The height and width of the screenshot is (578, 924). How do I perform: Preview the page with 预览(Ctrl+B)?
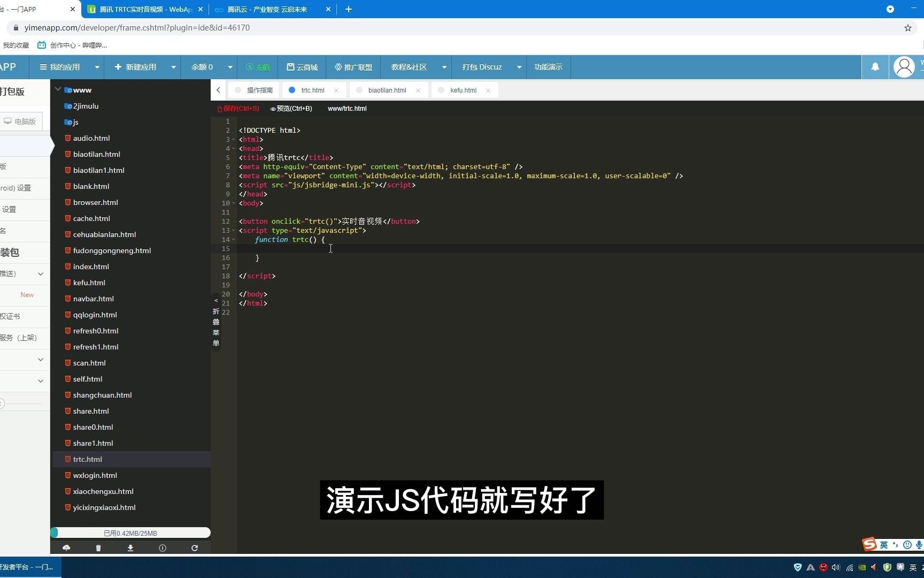pyautogui.click(x=291, y=109)
